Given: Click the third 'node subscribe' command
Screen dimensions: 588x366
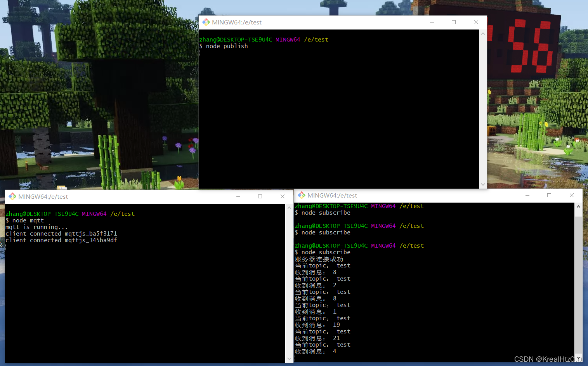Looking at the screenshot, I should 326,252.
